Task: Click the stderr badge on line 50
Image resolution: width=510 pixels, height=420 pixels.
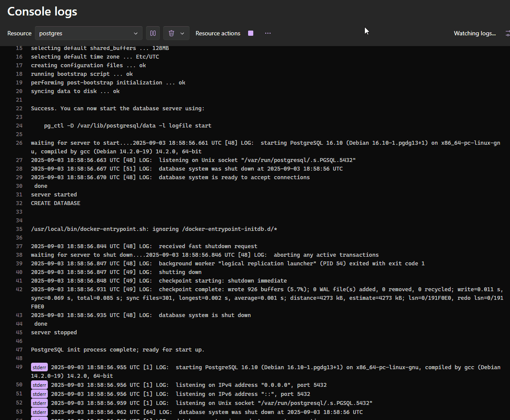Action: click(39, 385)
